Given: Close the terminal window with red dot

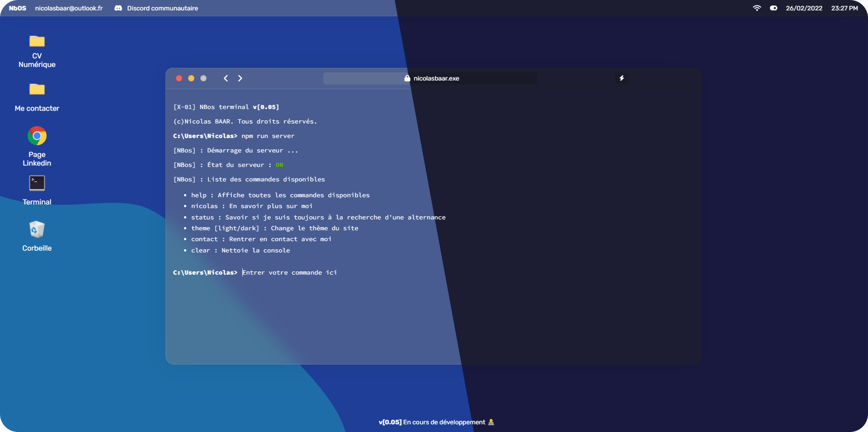Looking at the screenshot, I should 179,78.
